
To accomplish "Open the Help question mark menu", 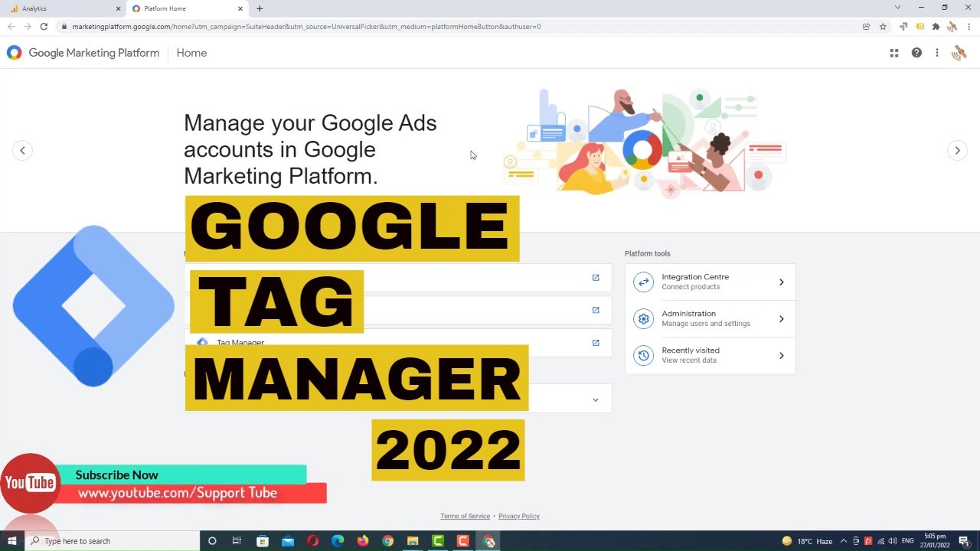I will coord(916,53).
